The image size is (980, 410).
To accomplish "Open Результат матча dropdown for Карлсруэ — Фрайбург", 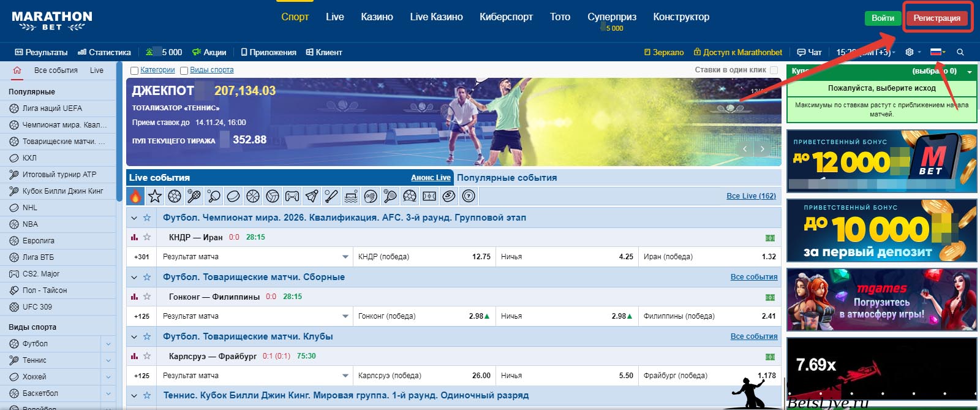I will click(255, 376).
